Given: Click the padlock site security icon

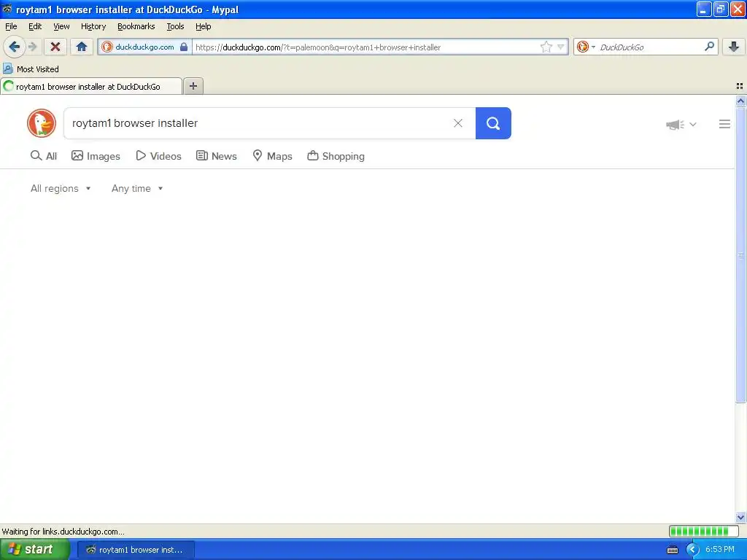Looking at the screenshot, I should [x=184, y=47].
